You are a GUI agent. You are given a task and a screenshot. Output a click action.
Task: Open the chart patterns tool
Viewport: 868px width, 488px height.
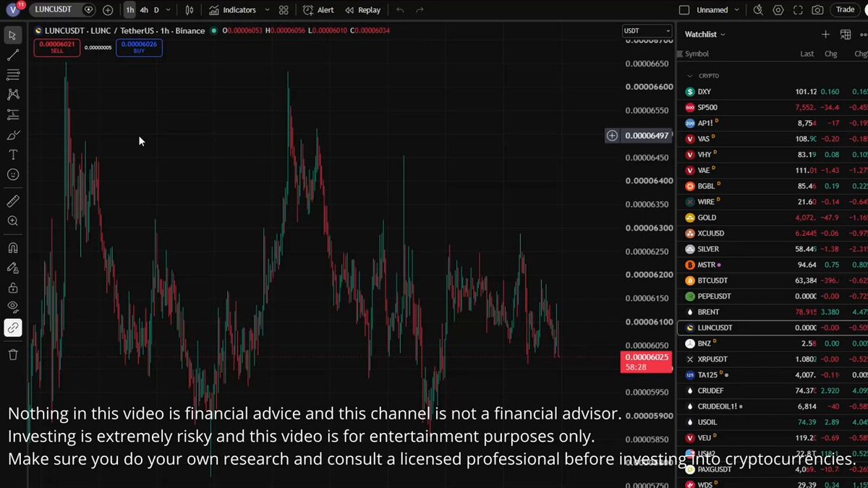pos(13,94)
